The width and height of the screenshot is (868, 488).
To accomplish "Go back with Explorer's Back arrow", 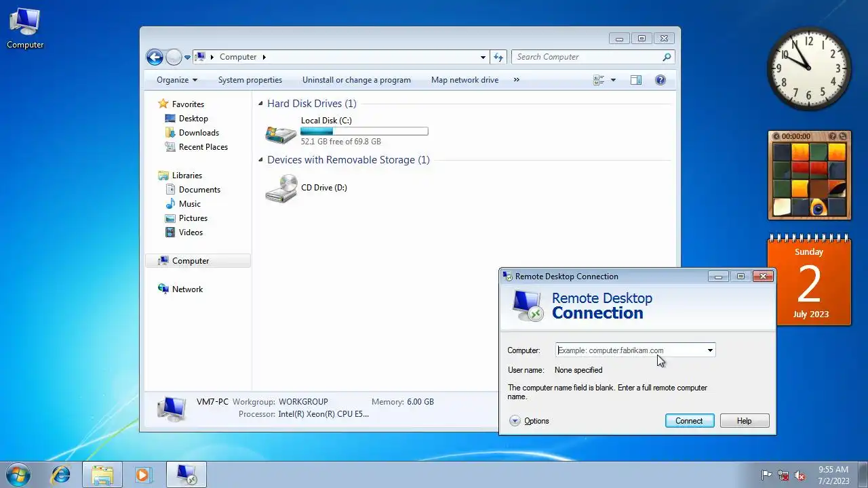I will 155,57.
